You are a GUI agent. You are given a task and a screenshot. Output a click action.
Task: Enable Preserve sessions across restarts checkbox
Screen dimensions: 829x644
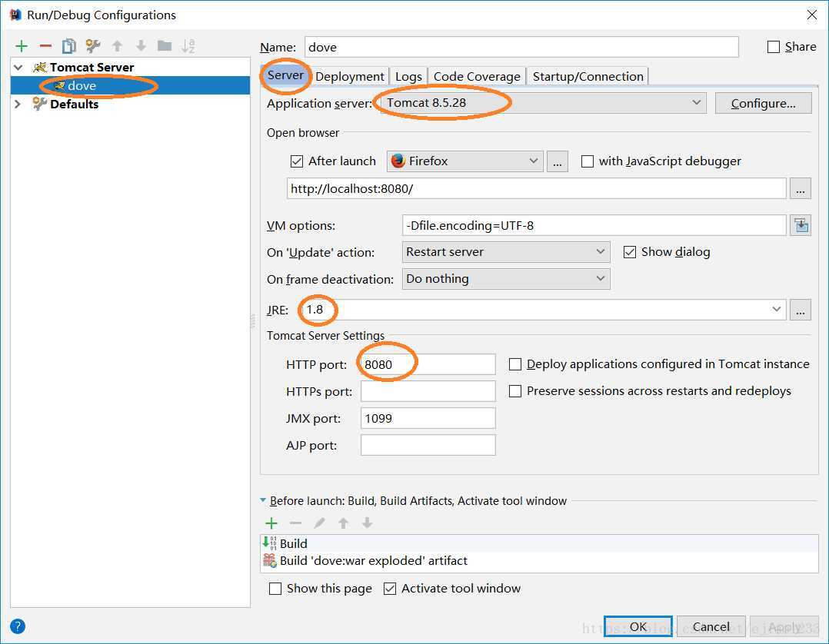coord(514,391)
